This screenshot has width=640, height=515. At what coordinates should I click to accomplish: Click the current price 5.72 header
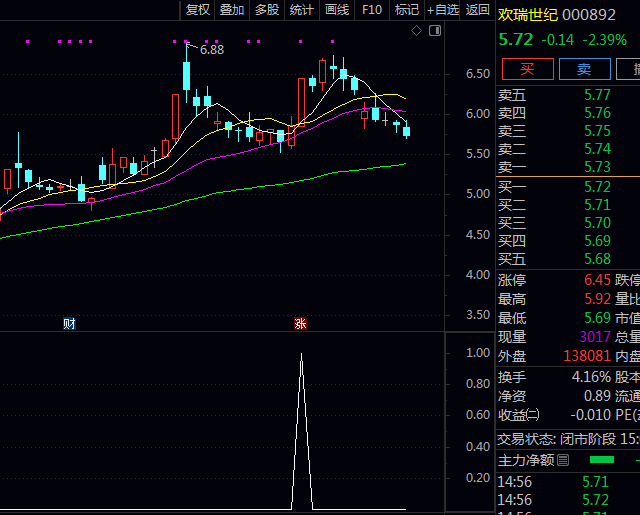point(516,40)
